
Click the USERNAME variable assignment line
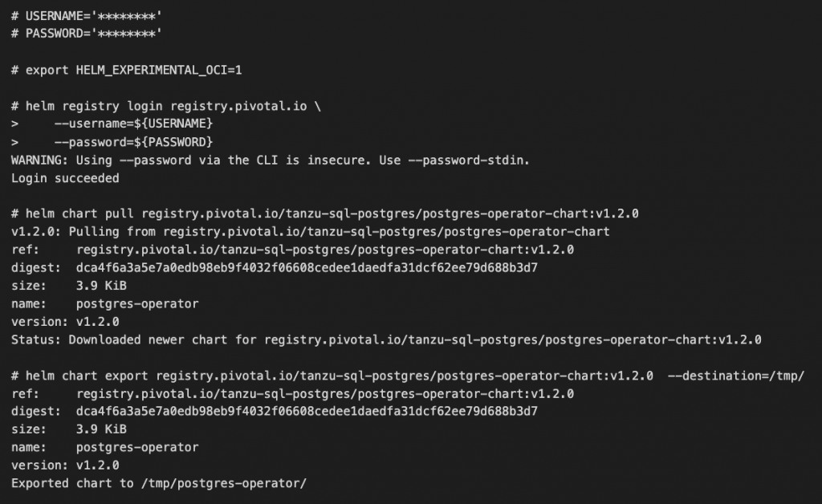click(x=86, y=16)
